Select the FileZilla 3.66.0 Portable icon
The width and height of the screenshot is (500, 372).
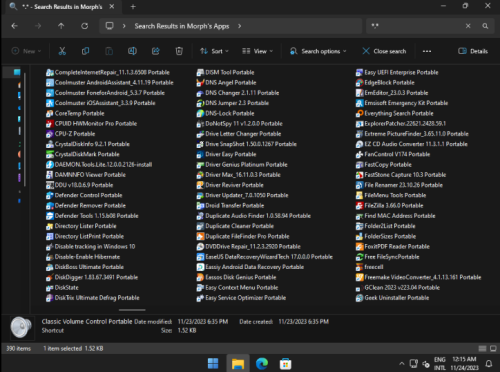click(359, 206)
